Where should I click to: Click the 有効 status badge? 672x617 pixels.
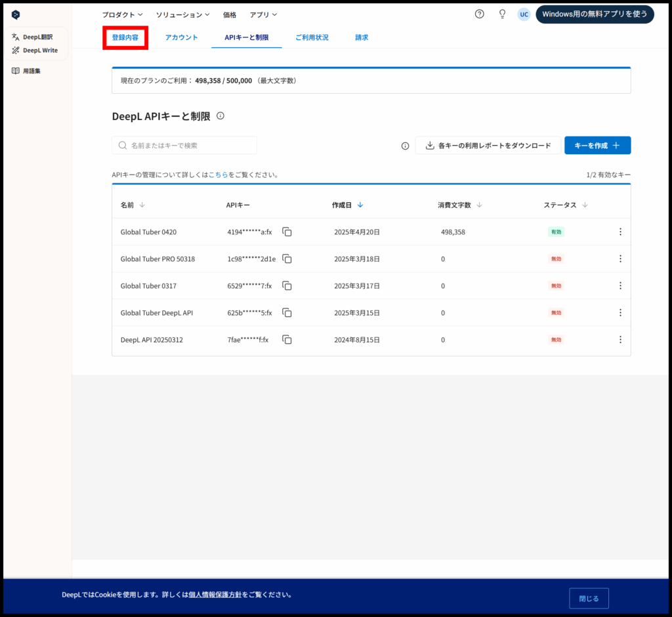click(x=556, y=232)
